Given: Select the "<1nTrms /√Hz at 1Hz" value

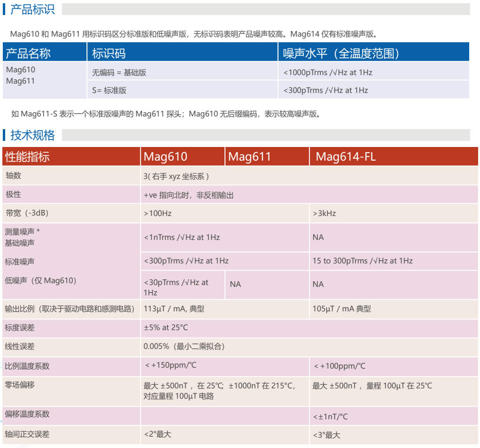Looking at the screenshot, I should (x=182, y=238).
